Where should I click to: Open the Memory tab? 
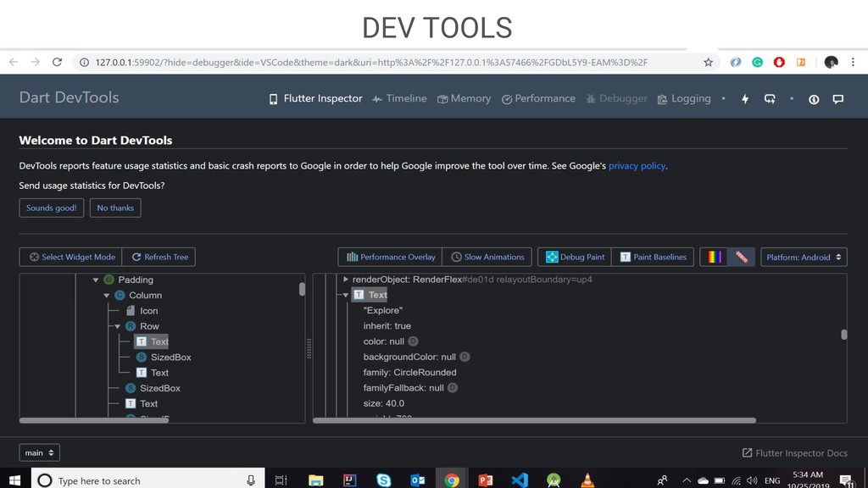[464, 99]
